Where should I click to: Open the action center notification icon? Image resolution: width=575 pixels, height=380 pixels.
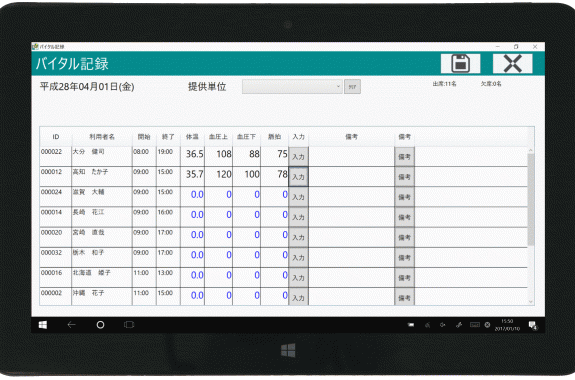tap(533, 325)
